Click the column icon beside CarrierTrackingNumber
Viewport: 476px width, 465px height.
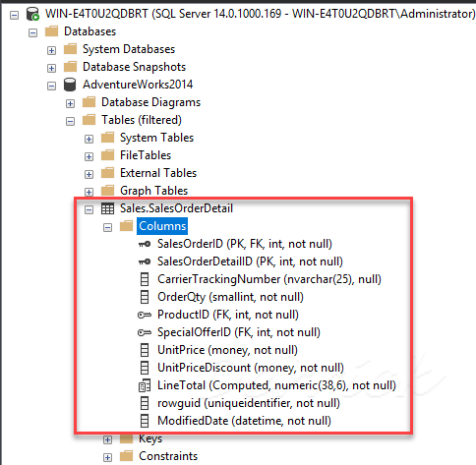(x=145, y=279)
